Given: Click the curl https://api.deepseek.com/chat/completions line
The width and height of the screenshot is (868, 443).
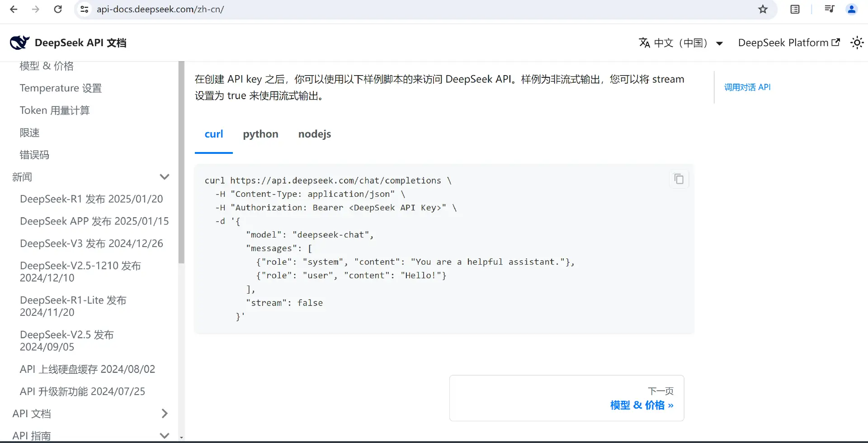Looking at the screenshot, I should tap(328, 181).
